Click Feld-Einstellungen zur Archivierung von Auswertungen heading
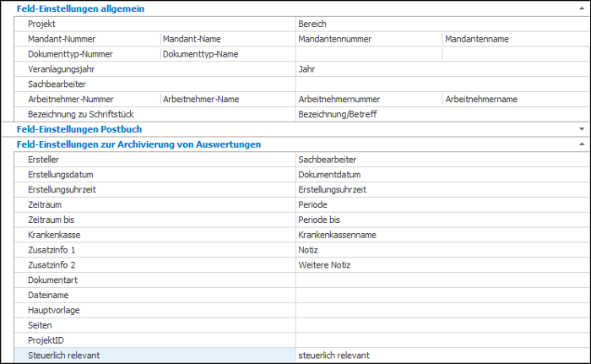The width and height of the screenshot is (591, 364). tap(138, 144)
